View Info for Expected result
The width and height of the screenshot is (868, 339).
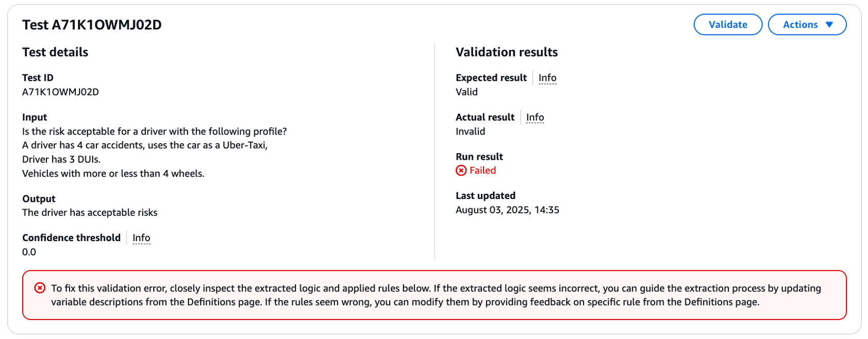tap(547, 78)
